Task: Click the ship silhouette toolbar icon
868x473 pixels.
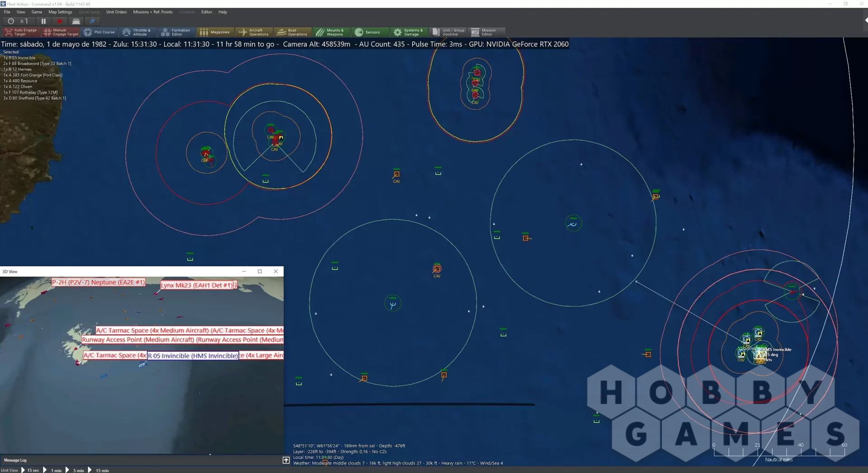Action: (76, 21)
